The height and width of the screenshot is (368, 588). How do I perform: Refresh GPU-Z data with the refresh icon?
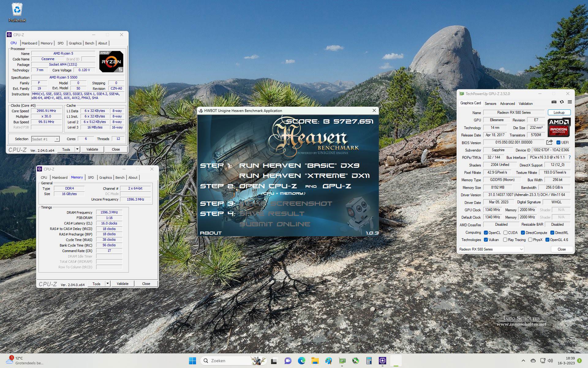tap(562, 102)
